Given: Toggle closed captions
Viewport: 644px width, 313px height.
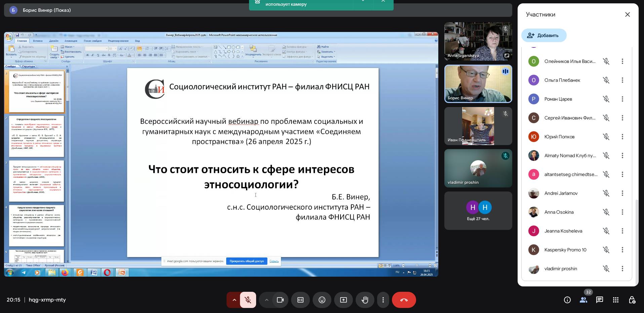Looking at the screenshot, I should (x=300, y=300).
